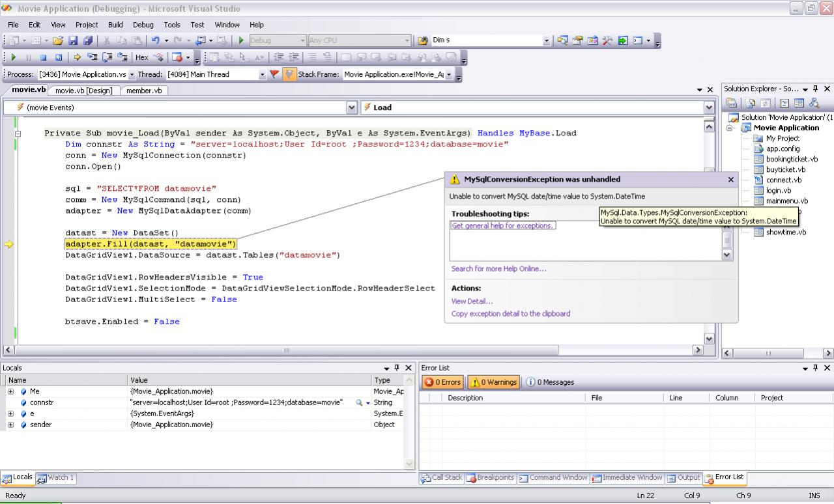Click the Step Into icon

[x=93, y=57]
